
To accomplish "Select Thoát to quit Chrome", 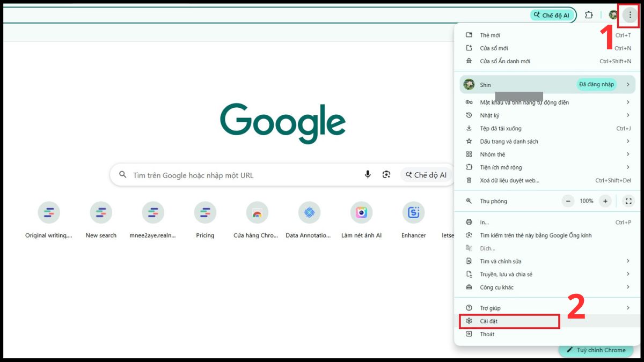I will pos(548,334).
